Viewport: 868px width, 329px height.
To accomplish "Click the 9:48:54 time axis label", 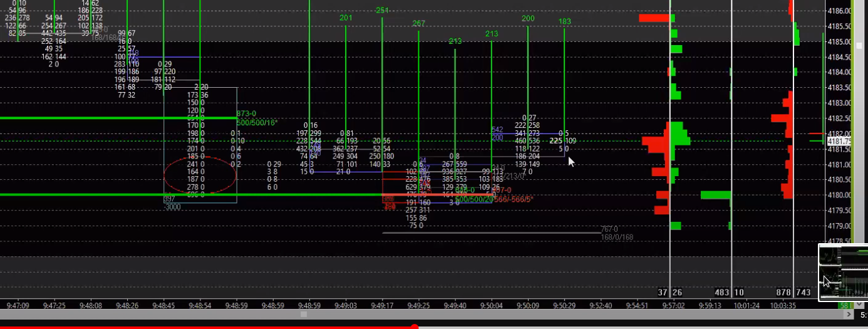I will click(x=200, y=305).
